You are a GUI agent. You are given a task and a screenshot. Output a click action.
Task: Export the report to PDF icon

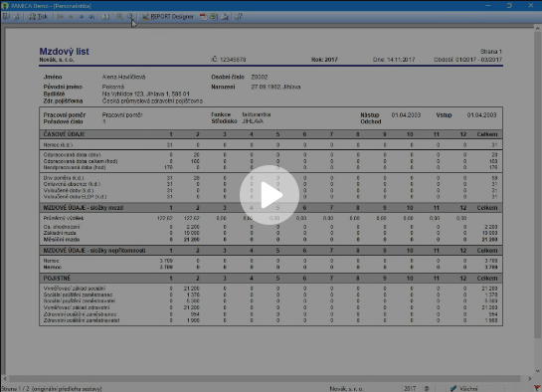click(203, 17)
